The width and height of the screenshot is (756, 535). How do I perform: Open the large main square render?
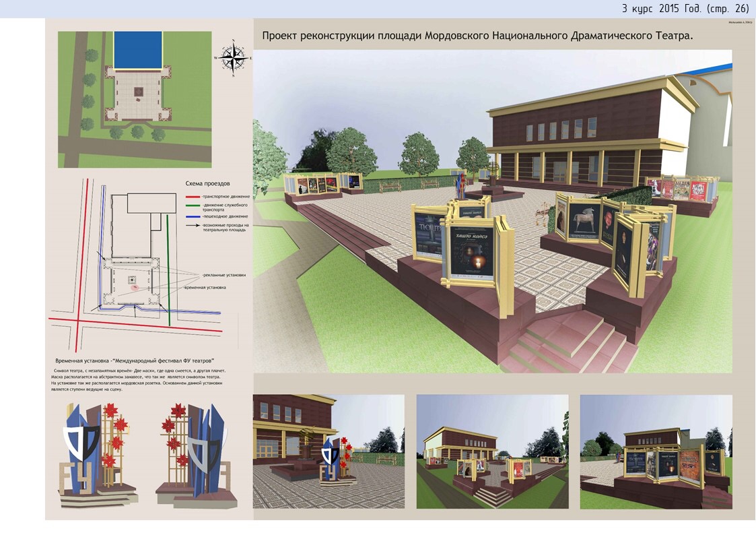492,211
